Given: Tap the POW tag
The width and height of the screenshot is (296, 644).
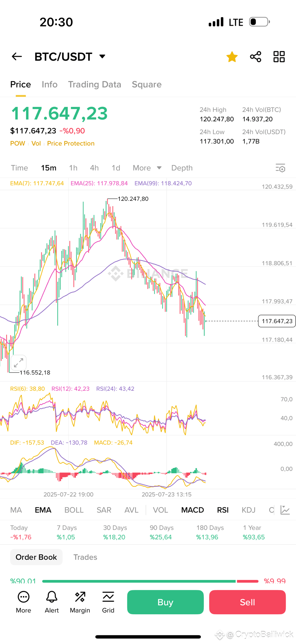Looking at the screenshot, I should point(18,143).
